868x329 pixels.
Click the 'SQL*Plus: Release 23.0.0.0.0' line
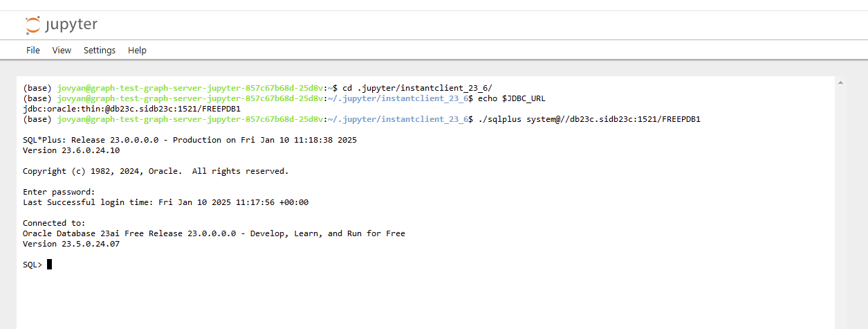(190, 140)
